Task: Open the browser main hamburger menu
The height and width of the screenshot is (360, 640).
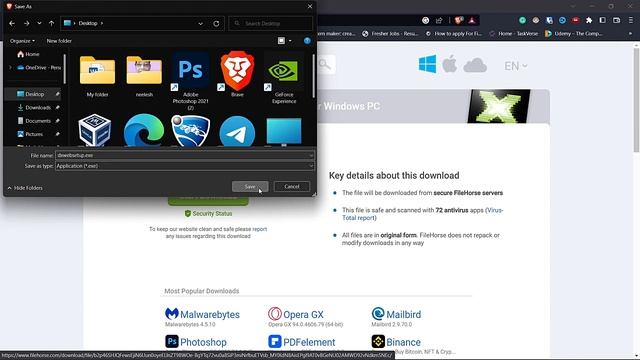Action: (631, 20)
